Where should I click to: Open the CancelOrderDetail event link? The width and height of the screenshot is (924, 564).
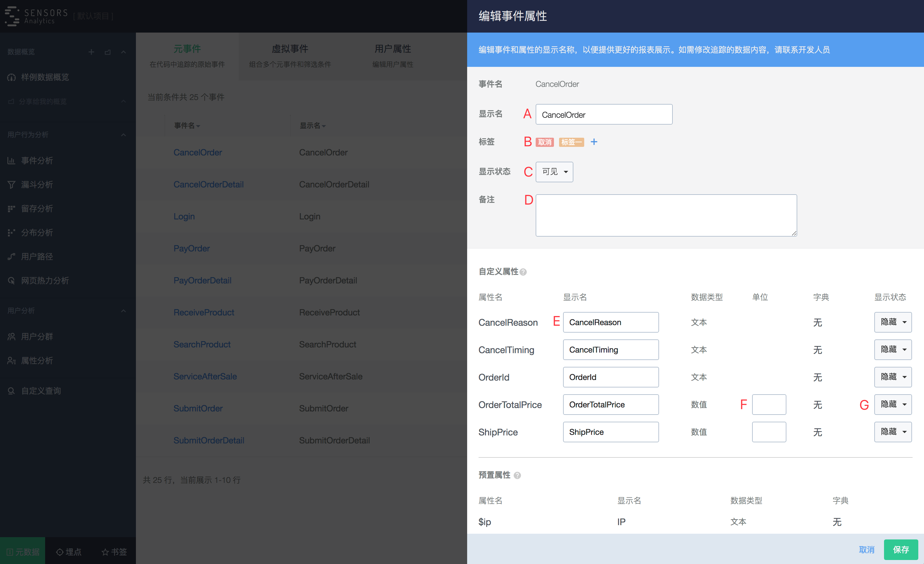208,185
